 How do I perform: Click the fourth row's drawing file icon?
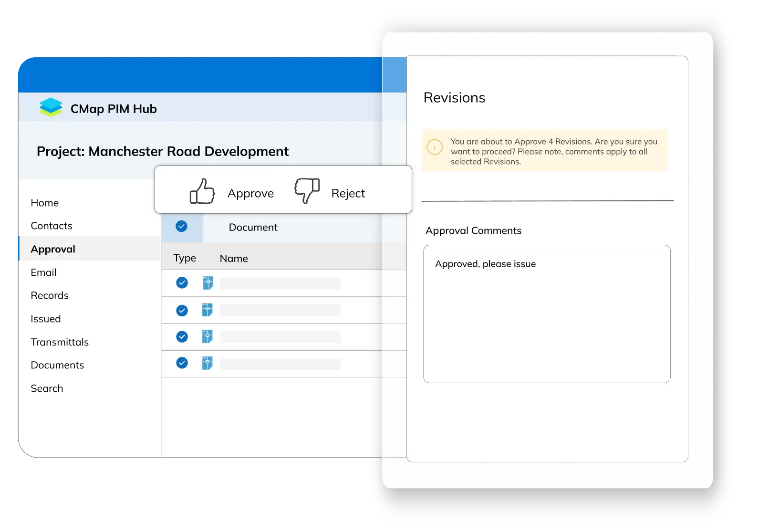(208, 363)
